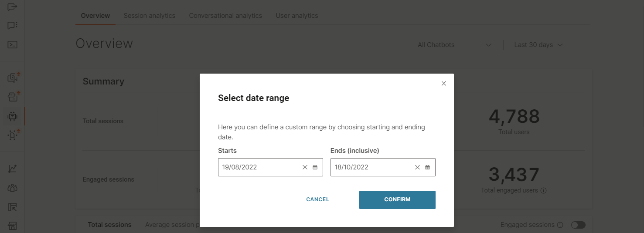Click the Starts date input field

click(x=259, y=167)
